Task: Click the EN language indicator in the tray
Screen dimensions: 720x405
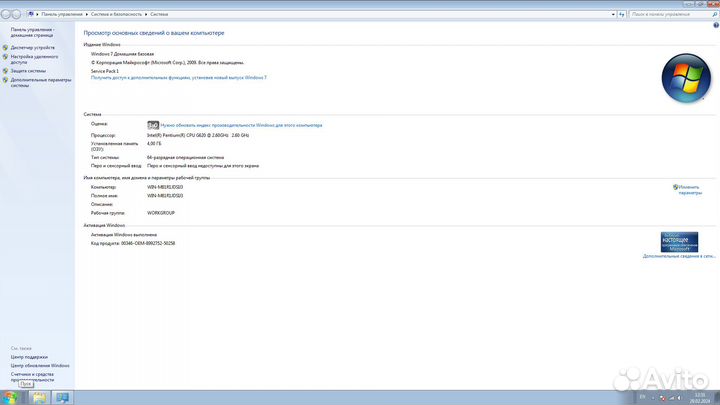Action: (642, 397)
